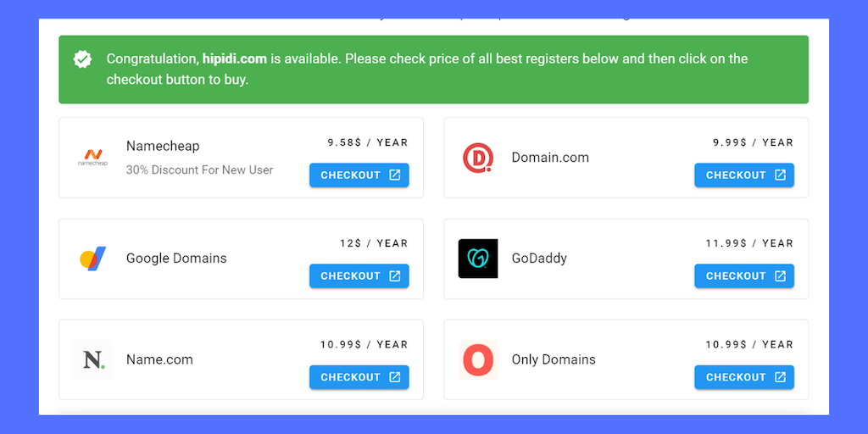Click the Domain.com logo icon

click(x=478, y=158)
